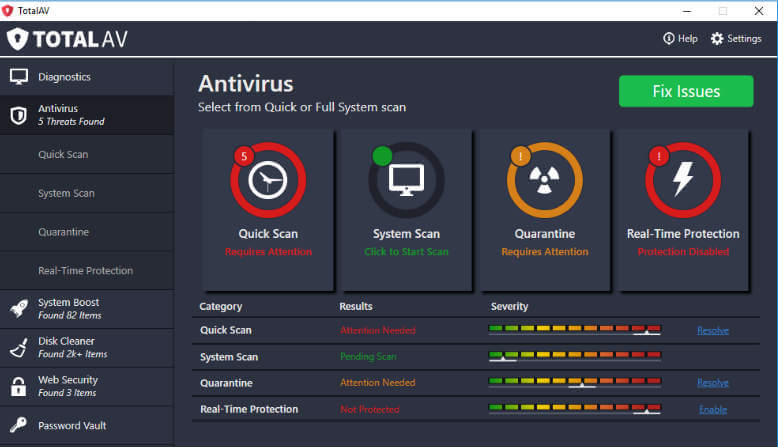
Task: Click the System Scan monitor icon
Action: coord(406,180)
